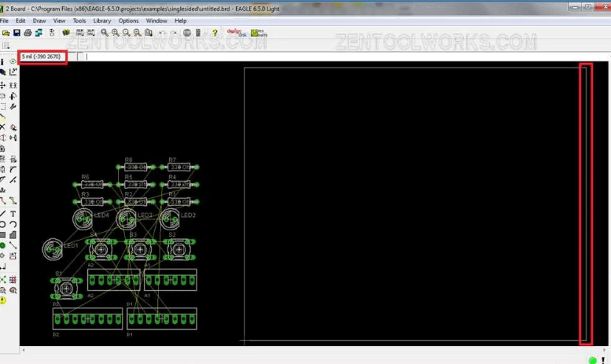The image size is (611, 364).
Task: Open the Tools menu
Action: (79, 20)
